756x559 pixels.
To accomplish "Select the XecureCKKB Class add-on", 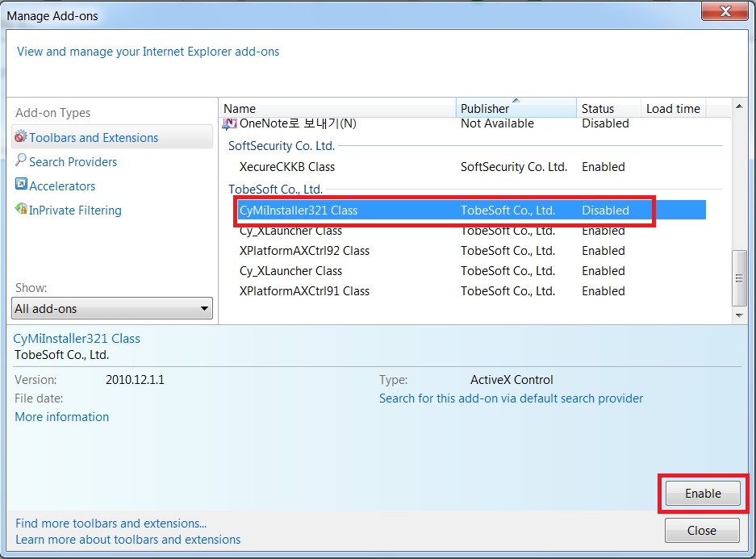I will point(287,167).
